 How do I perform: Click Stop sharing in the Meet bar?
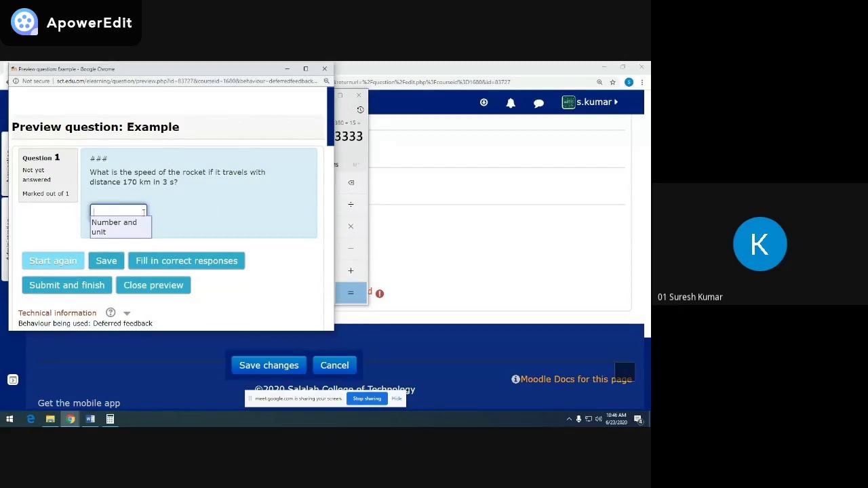(x=367, y=399)
